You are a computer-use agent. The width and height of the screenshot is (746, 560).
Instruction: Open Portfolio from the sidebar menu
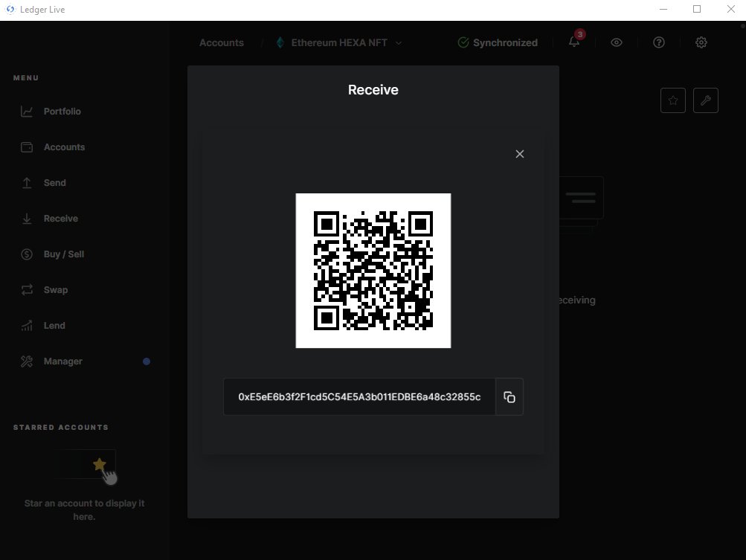pos(62,112)
